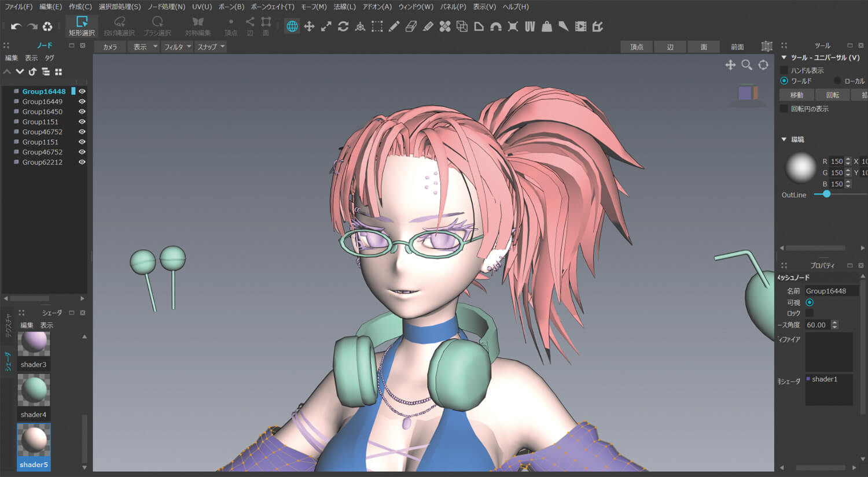This screenshot has height=477, width=868.
Task: Toggle visibility of Group16450
Action: (x=82, y=112)
